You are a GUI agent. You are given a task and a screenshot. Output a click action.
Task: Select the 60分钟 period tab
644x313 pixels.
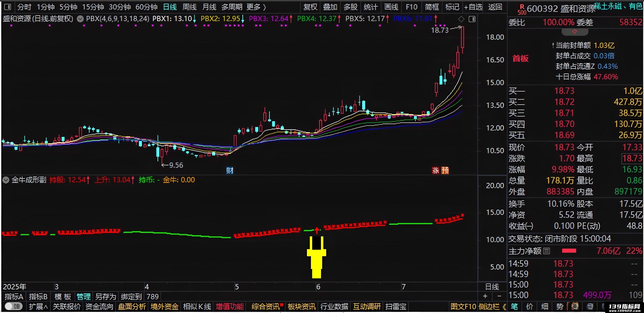[146, 7]
